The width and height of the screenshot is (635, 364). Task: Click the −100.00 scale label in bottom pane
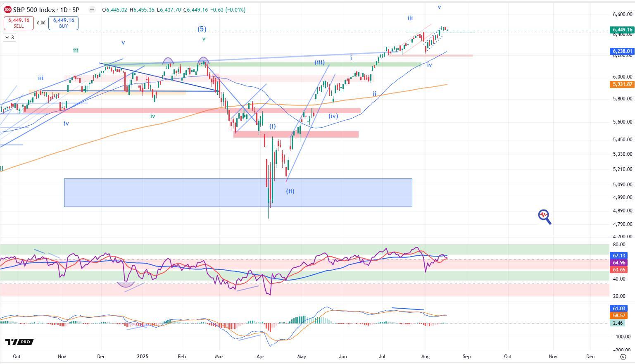pos(621,337)
